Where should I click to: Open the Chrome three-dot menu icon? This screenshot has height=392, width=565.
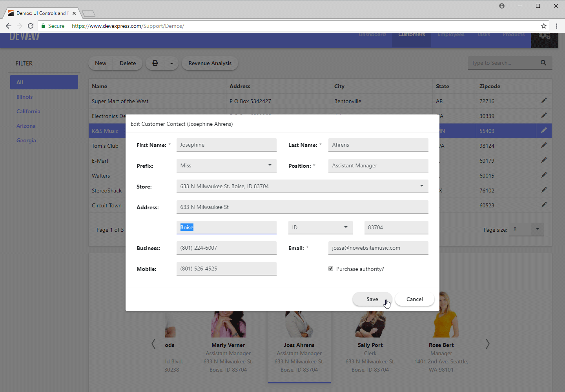click(557, 26)
